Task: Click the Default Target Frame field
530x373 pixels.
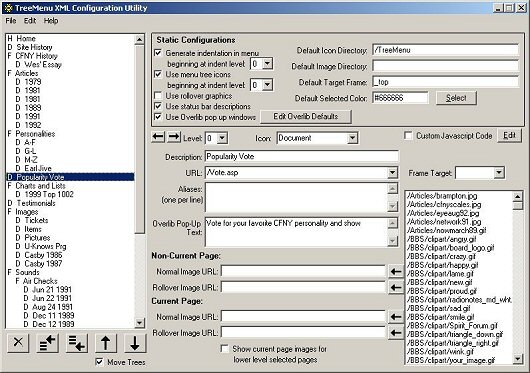Action: coord(445,82)
